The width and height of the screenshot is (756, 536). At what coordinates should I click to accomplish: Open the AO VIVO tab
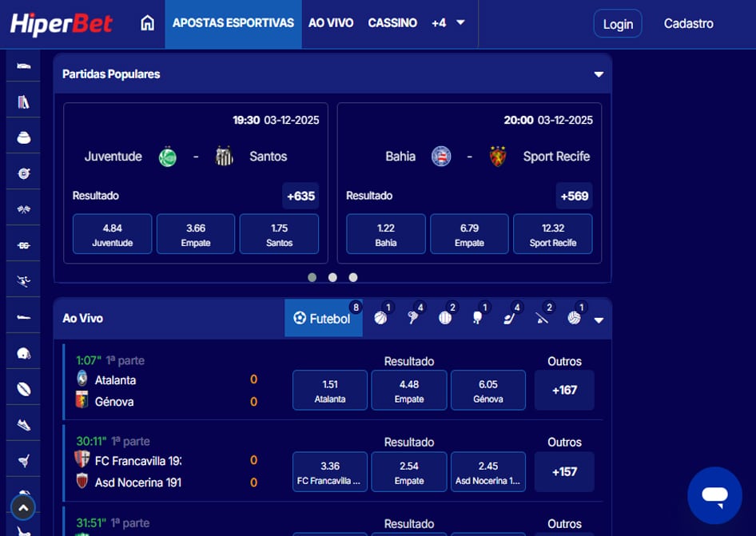coord(330,23)
